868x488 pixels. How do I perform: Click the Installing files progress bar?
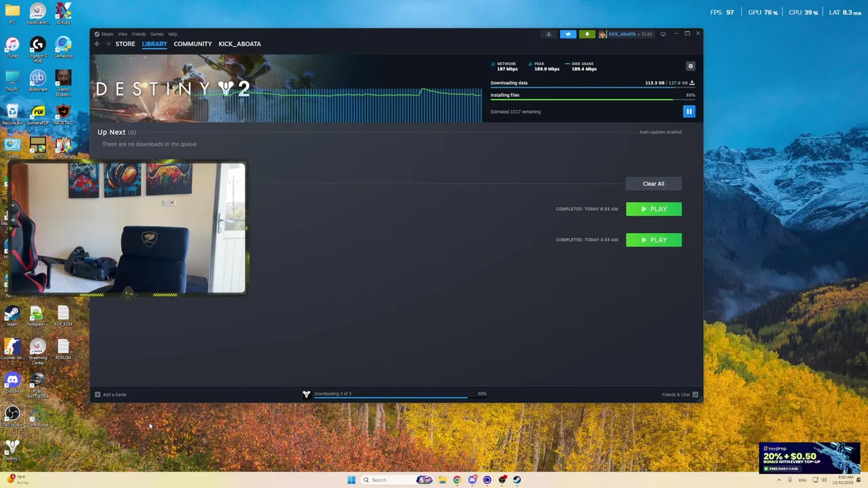click(x=593, y=100)
